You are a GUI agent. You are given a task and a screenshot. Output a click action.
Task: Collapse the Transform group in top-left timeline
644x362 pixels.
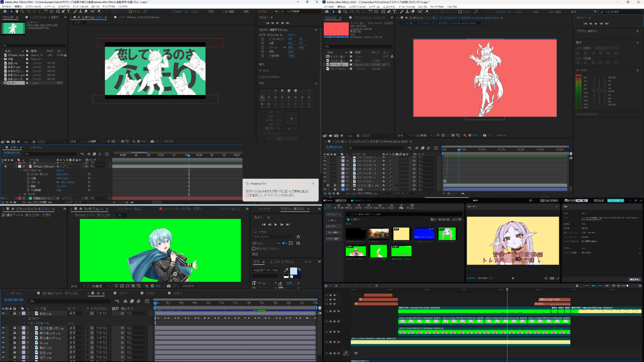point(21,170)
